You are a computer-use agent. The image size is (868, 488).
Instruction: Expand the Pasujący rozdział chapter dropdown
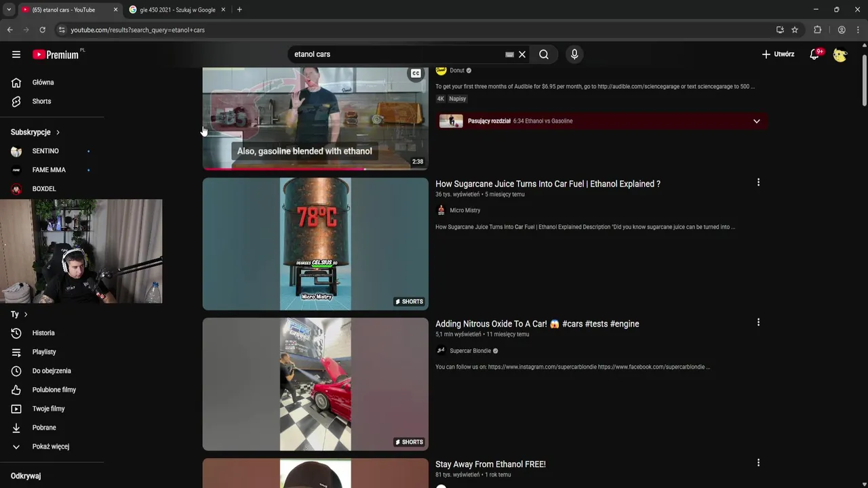coord(757,121)
